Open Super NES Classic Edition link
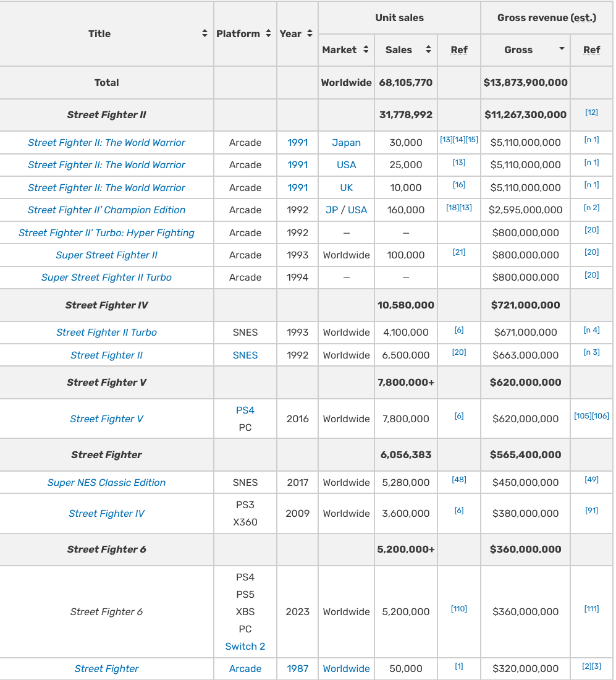The width and height of the screenshot is (616, 680). click(x=106, y=483)
